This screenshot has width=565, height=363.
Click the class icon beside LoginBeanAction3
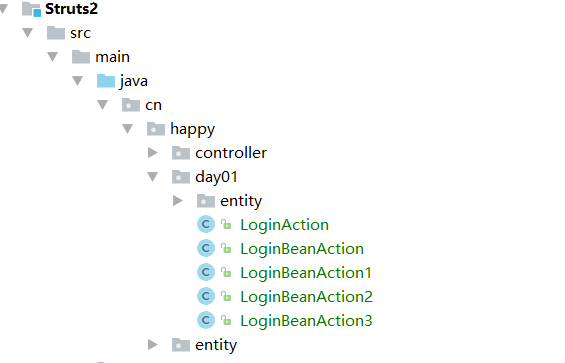coord(206,320)
